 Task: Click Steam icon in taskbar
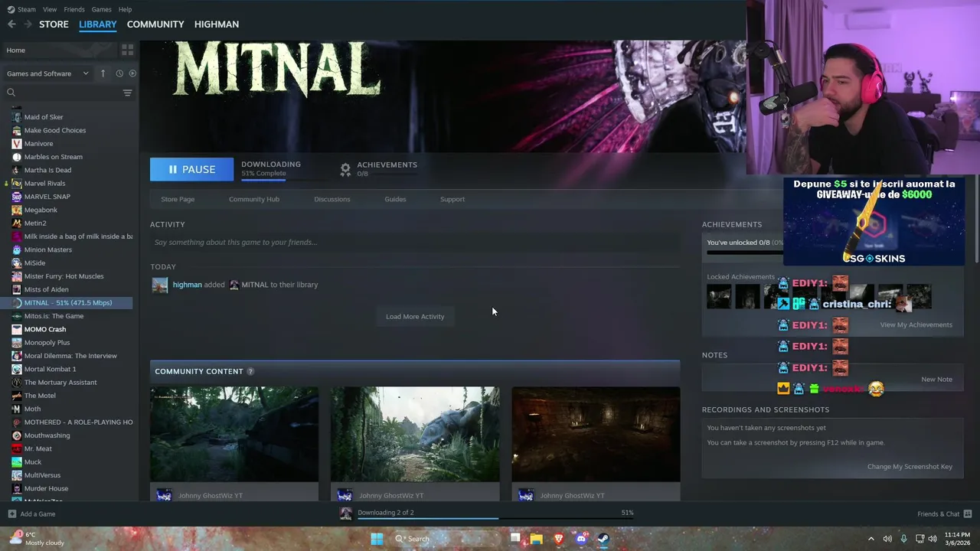coord(603,539)
